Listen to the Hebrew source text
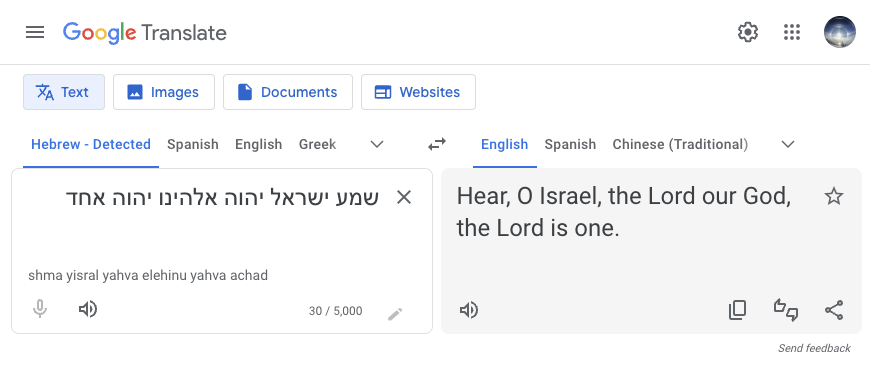870x377 pixels. tap(88, 309)
